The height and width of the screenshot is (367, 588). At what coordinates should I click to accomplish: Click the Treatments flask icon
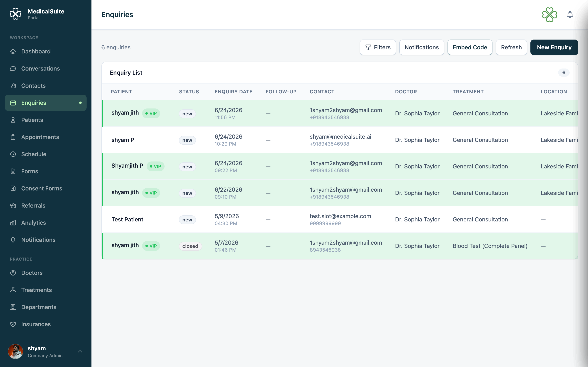tap(13, 290)
